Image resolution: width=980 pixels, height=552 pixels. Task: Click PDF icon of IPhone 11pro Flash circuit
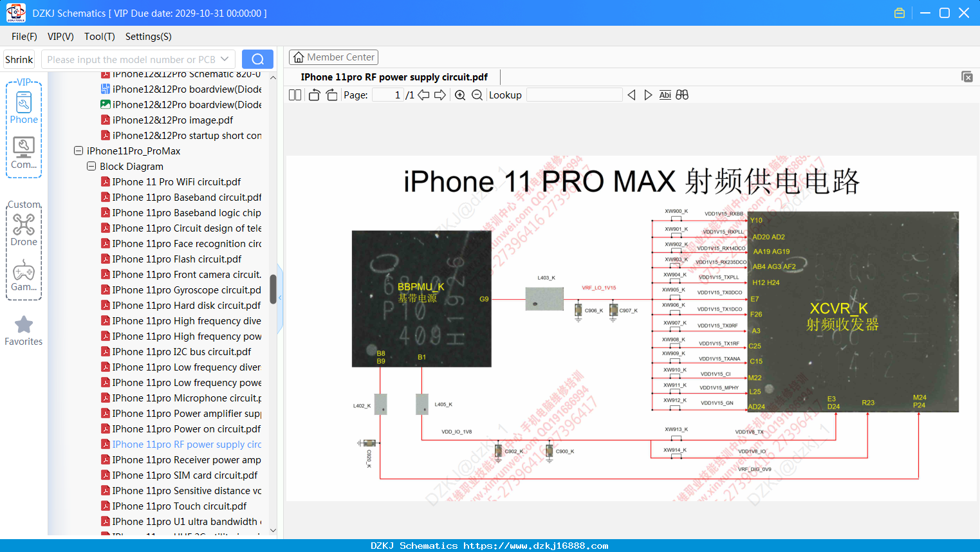[106, 259]
